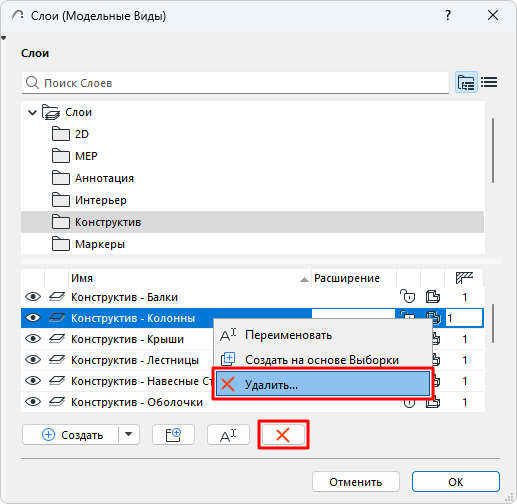Click wireframe layer icon of Балки row

pos(57,297)
